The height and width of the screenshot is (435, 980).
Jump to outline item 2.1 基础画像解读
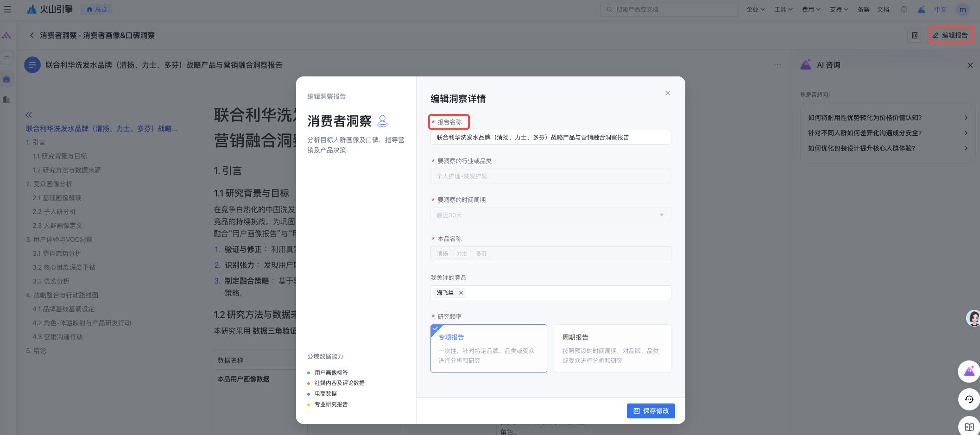pos(57,198)
